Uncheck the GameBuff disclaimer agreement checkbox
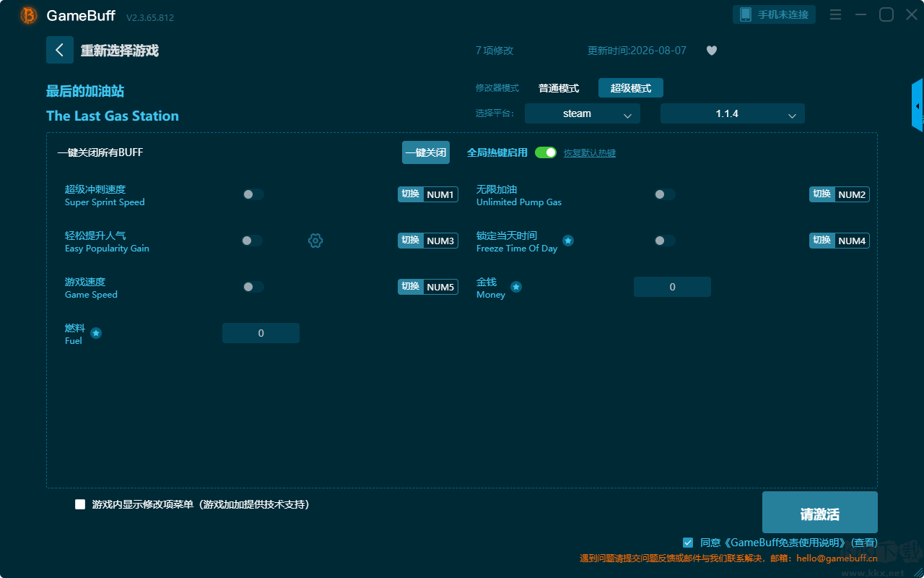This screenshot has width=924, height=578. [688, 542]
